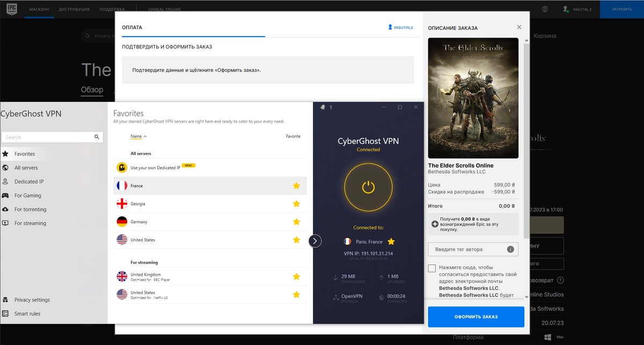The height and width of the screenshot is (345, 644).
Task: Click The Elder Scrolls Online cover thumbnail
Action: [x=473, y=98]
